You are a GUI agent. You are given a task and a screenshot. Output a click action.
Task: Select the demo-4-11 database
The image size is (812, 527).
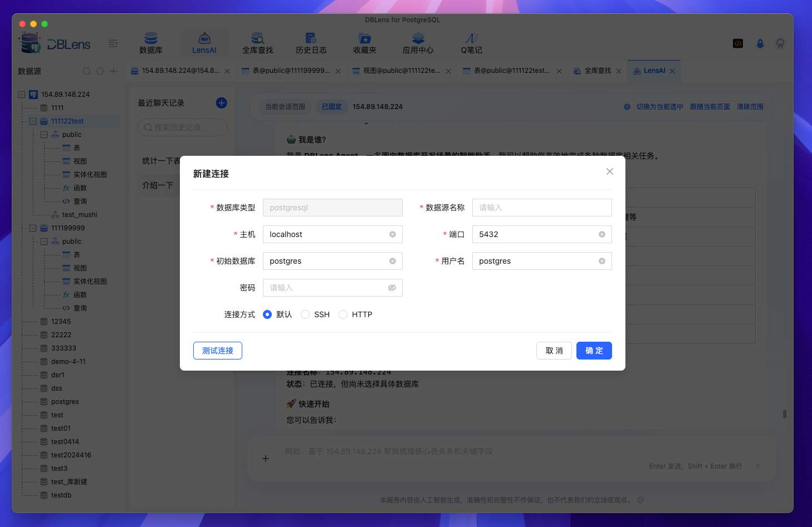point(69,362)
